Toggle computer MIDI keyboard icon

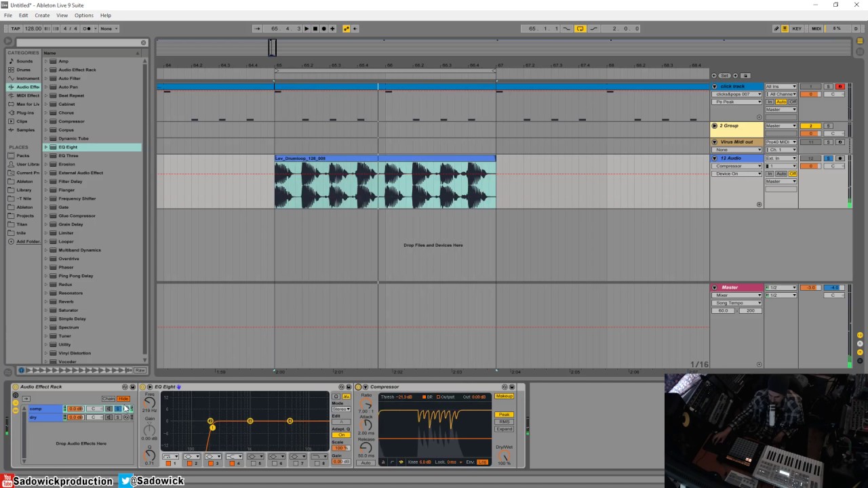785,28
